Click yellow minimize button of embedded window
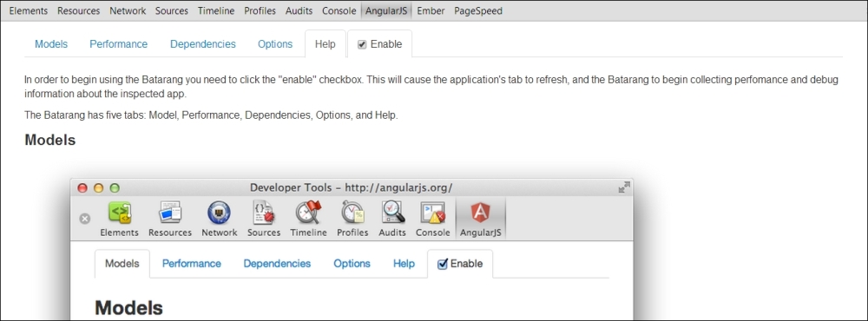Screen dimensions: 868x321 (x=99, y=188)
